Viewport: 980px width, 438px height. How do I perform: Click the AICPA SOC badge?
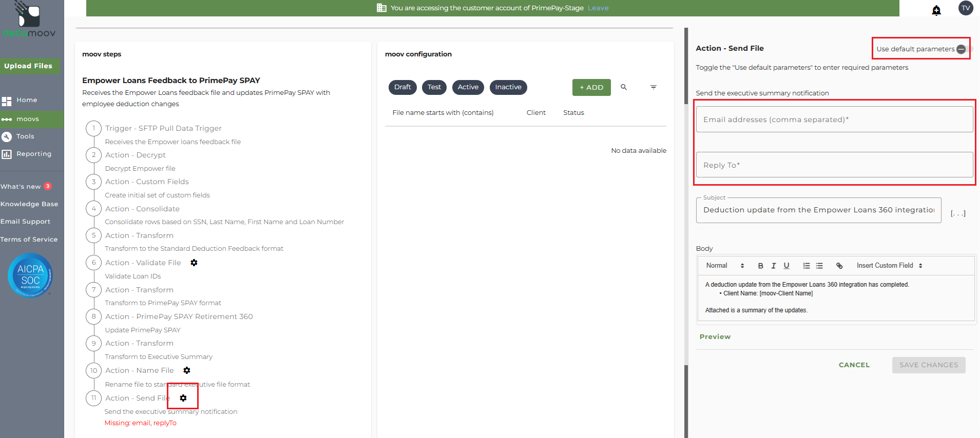tap(30, 275)
